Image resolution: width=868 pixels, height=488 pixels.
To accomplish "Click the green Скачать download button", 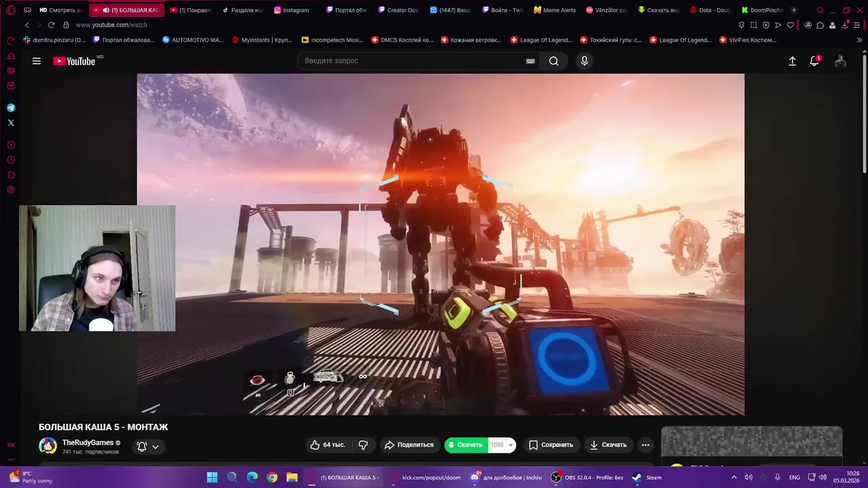I will pos(467,445).
